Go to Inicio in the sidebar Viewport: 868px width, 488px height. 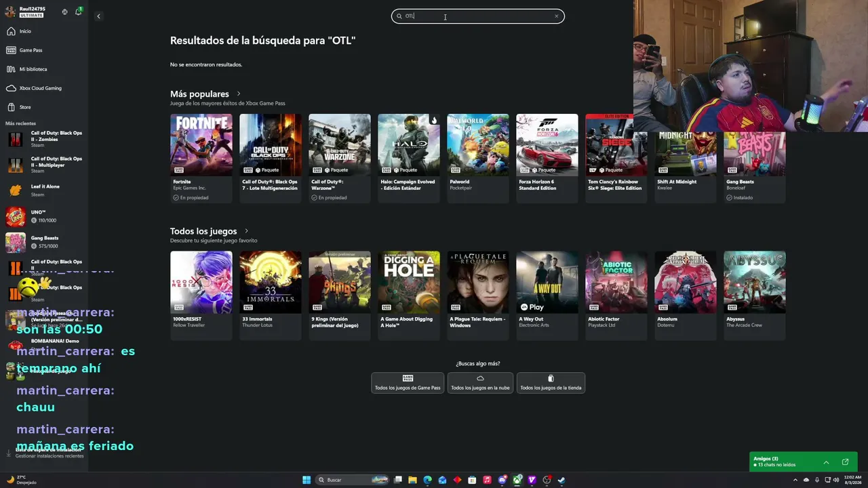(x=44, y=31)
